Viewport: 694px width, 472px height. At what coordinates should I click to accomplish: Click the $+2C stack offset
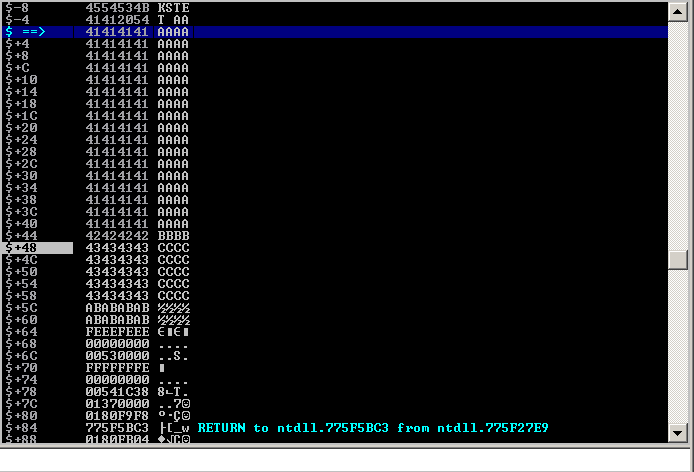coord(22,163)
